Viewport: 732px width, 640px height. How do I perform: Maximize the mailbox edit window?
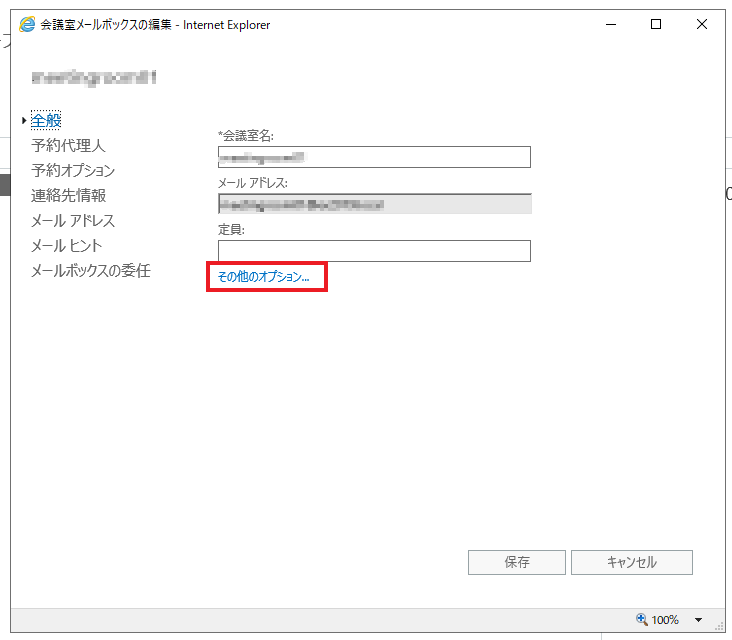pos(656,25)
